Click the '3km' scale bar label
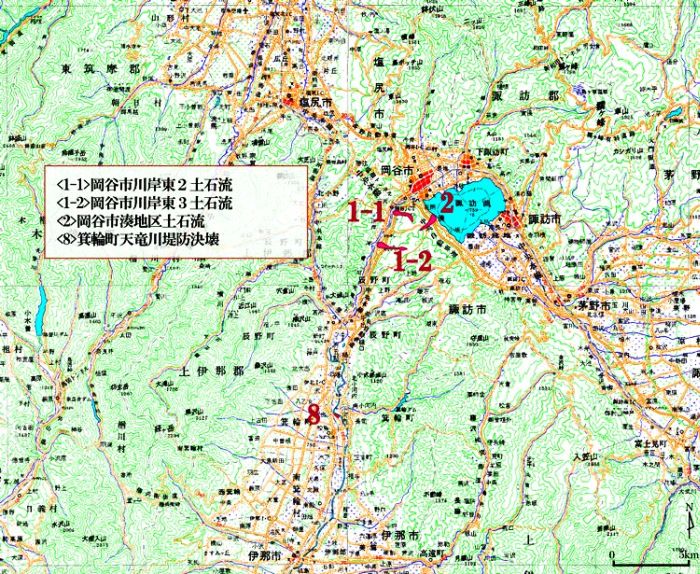This screenshot has height=574, width=700. (687, 556)
